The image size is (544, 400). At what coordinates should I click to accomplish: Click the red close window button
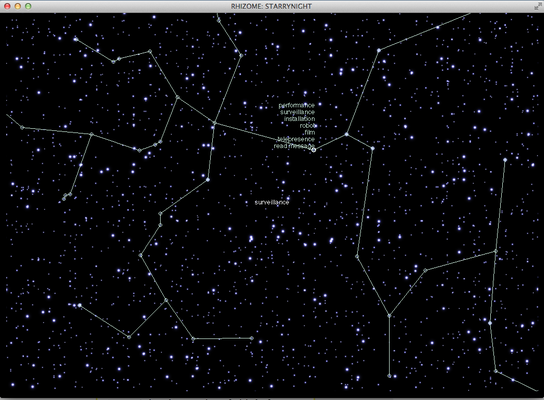(7, 6)
